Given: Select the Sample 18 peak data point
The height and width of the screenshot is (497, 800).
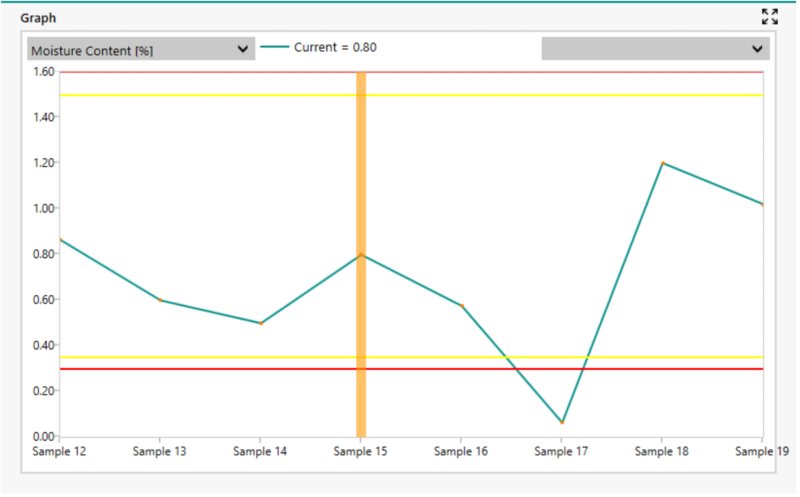Looking at the screenshot, I should tap(663, 163).
